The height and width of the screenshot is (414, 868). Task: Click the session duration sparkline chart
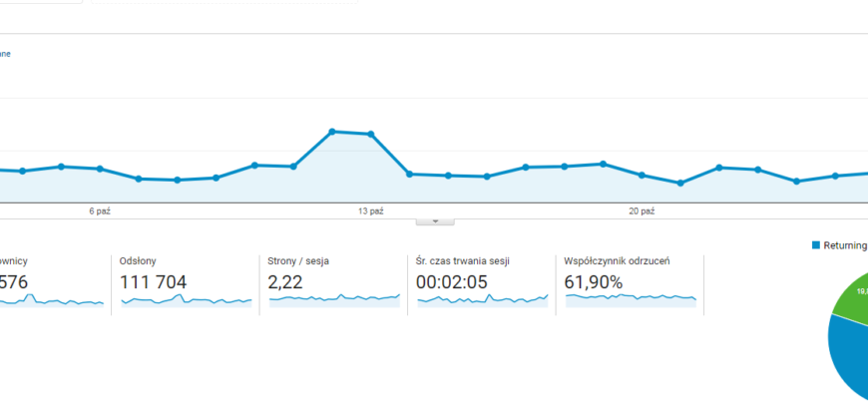point(482,298)
